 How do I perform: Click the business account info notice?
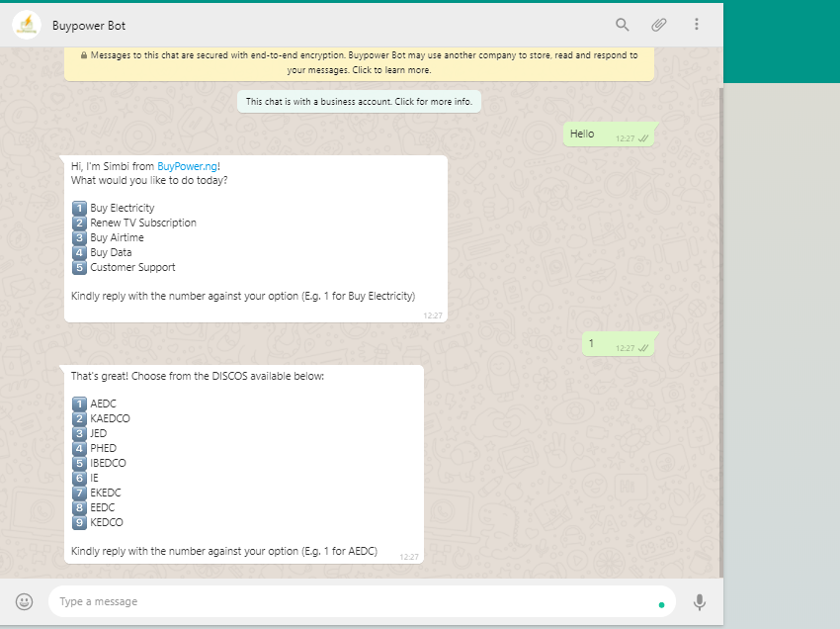pos(359,101)
